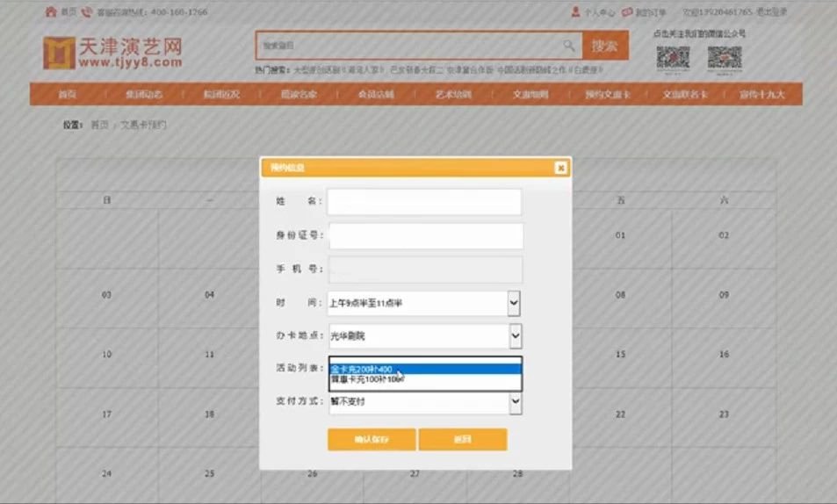
Task: Open 我的订单 orders icon
Action: click(627, 11)
